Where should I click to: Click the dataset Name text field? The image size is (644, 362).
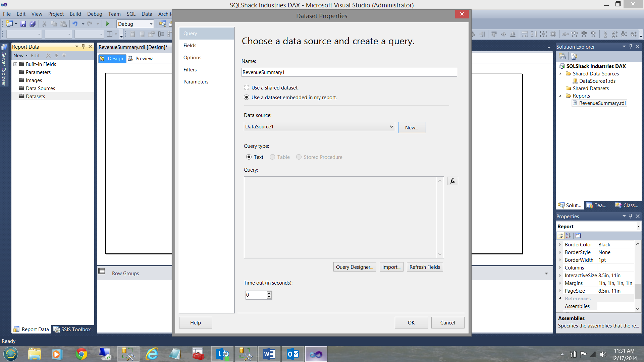tap(349, 72)
